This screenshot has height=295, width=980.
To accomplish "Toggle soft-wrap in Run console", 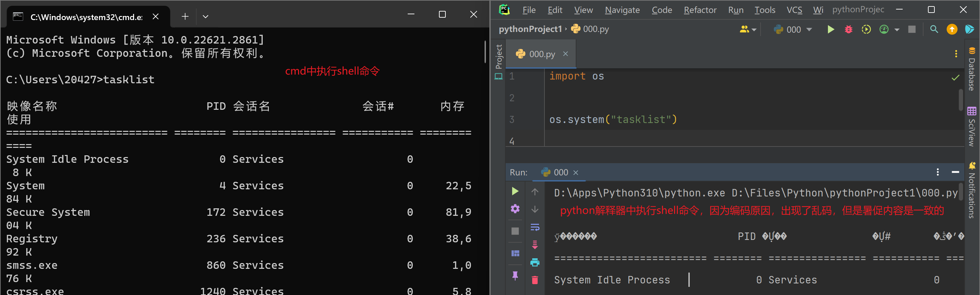I will click(535, 227).
